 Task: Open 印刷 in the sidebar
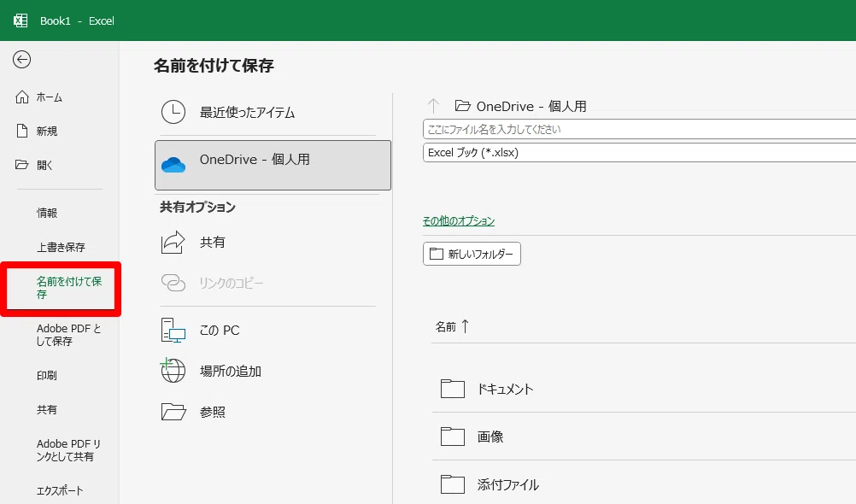click(47, 376)
